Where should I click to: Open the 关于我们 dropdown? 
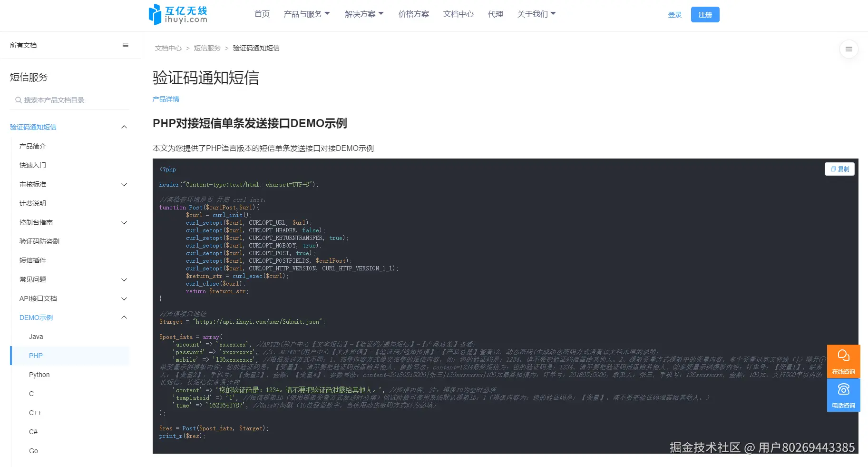(x=536, y=14)
